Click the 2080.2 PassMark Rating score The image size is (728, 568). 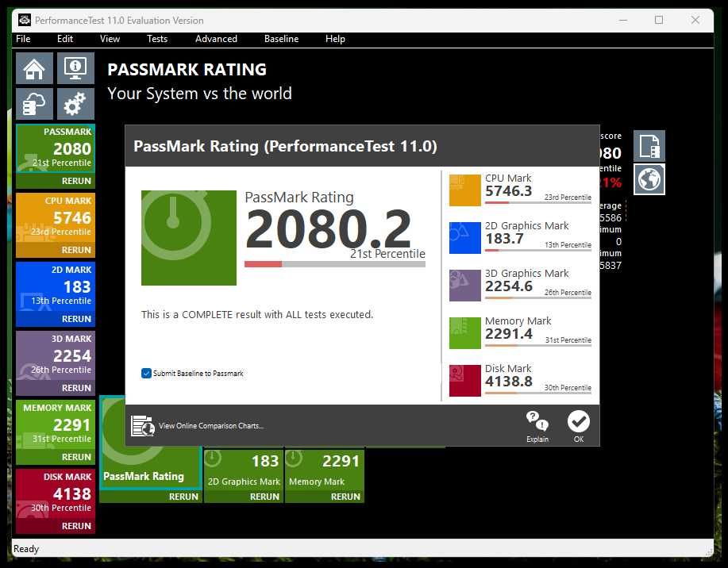click(329, 228)
